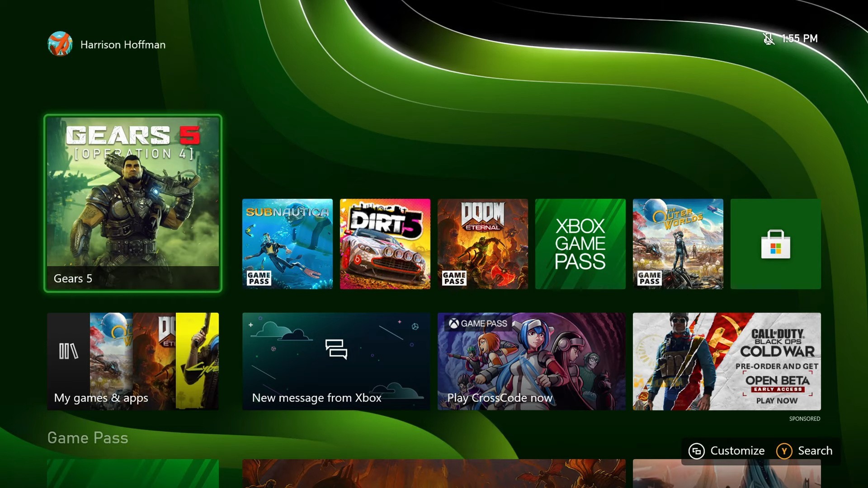Click the library icon in My games & apps

pos(68,351)
